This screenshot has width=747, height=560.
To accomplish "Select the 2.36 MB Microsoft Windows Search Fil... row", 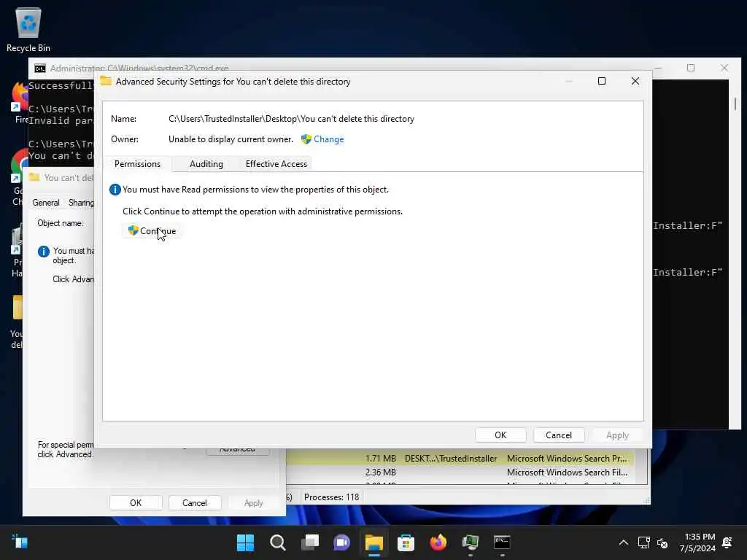I will (x=460, y=472).
